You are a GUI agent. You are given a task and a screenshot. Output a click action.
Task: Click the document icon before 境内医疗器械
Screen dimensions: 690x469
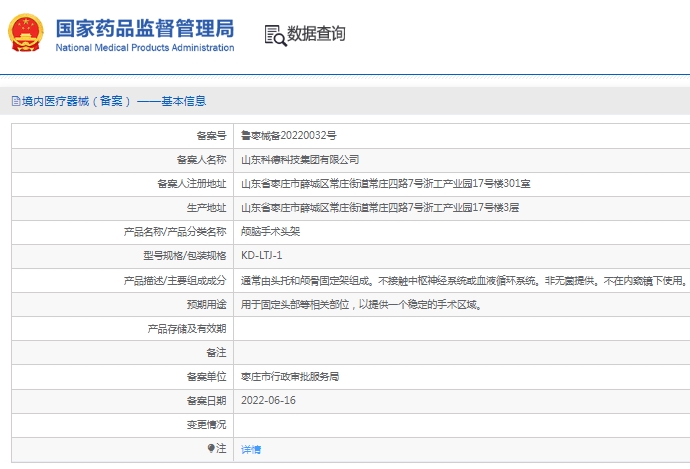click(16, 101)
